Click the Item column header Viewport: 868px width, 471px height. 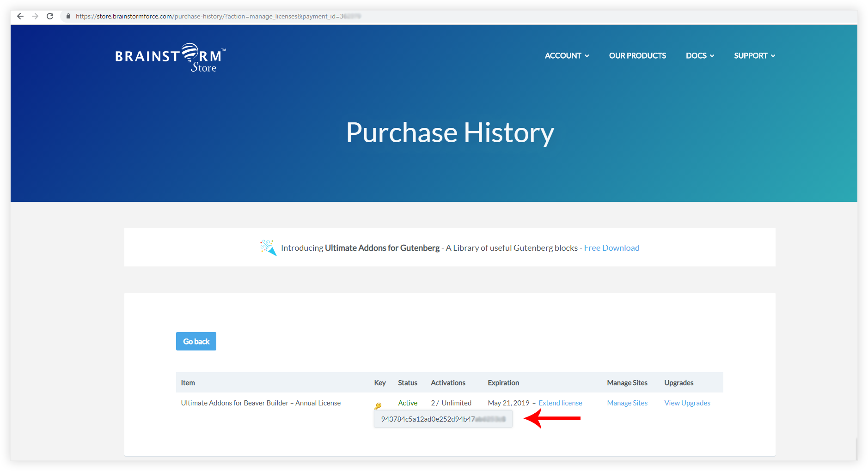pos(188,383)
